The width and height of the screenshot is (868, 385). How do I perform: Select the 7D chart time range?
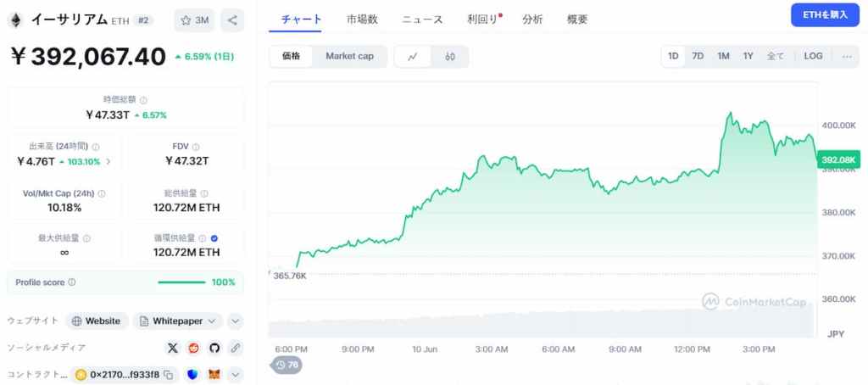point(698,57)
